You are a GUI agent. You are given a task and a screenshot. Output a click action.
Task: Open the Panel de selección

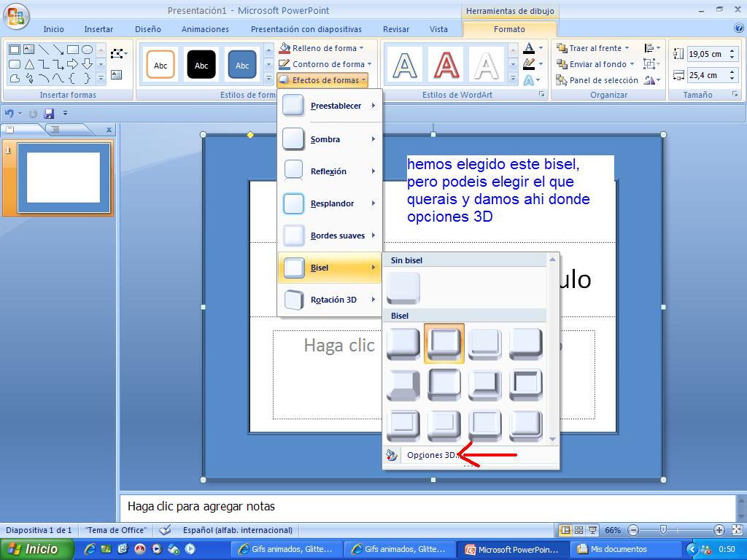tap(597, 80)
